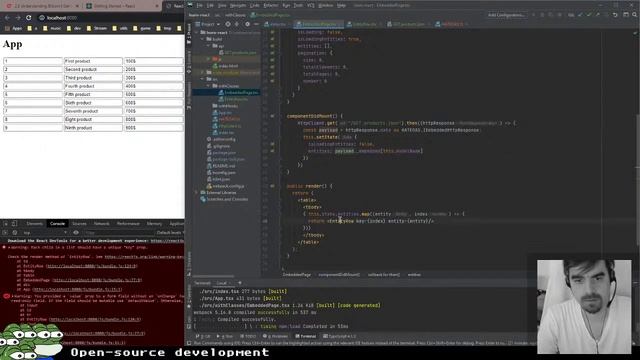The width and height of the screenshot is (640, 360).
Task: Open the IDE Navigate menu
Action: 238,5
